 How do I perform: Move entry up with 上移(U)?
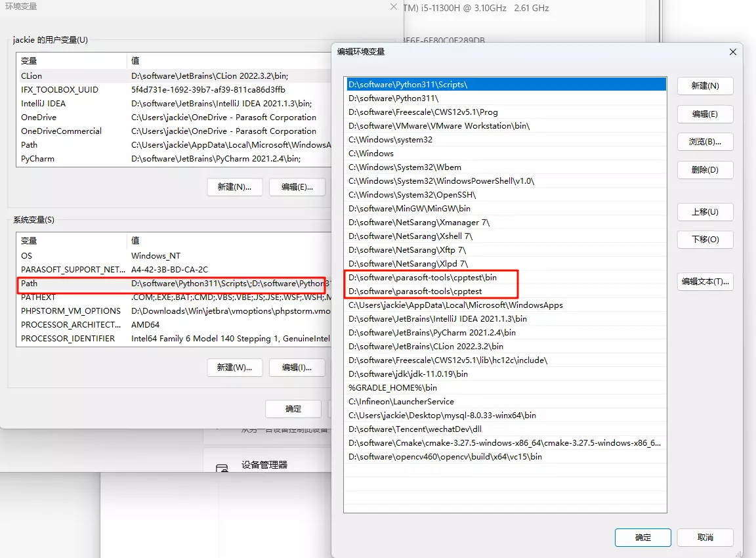705,212
